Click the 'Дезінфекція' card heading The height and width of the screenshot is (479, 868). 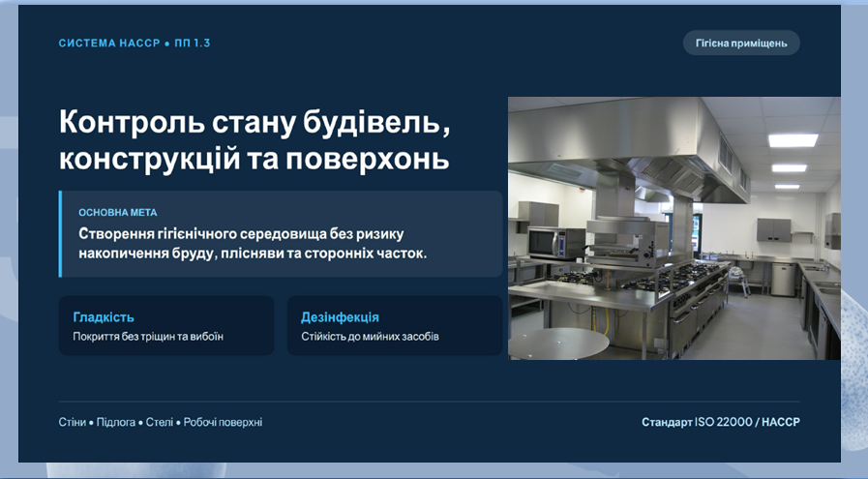340,317
